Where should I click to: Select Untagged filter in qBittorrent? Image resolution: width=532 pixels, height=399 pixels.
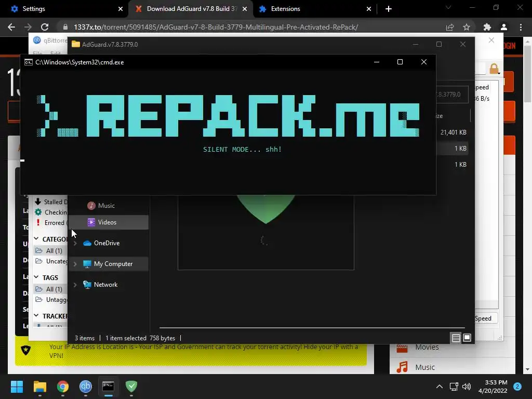51,300
